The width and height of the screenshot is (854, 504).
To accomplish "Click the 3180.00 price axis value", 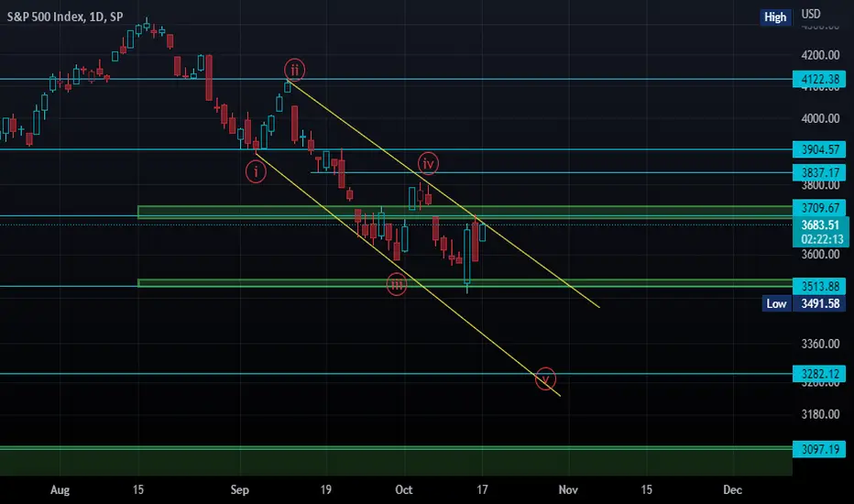I will coord(820,414).
